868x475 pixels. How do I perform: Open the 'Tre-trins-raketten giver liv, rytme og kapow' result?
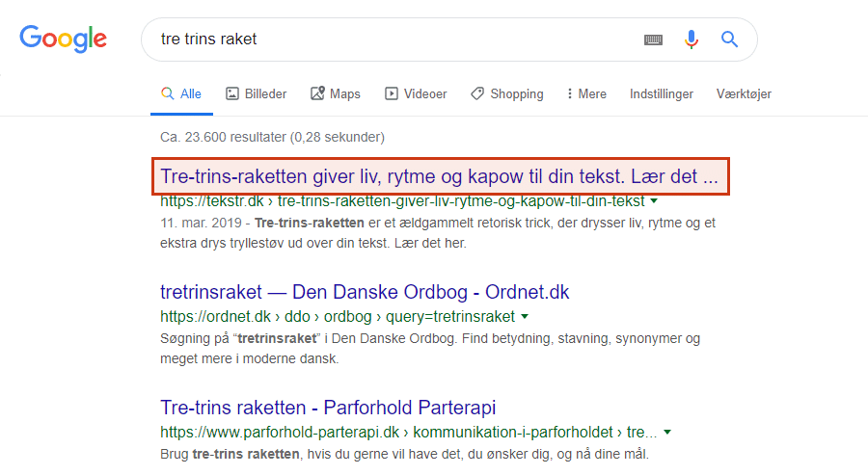(440, 176)
